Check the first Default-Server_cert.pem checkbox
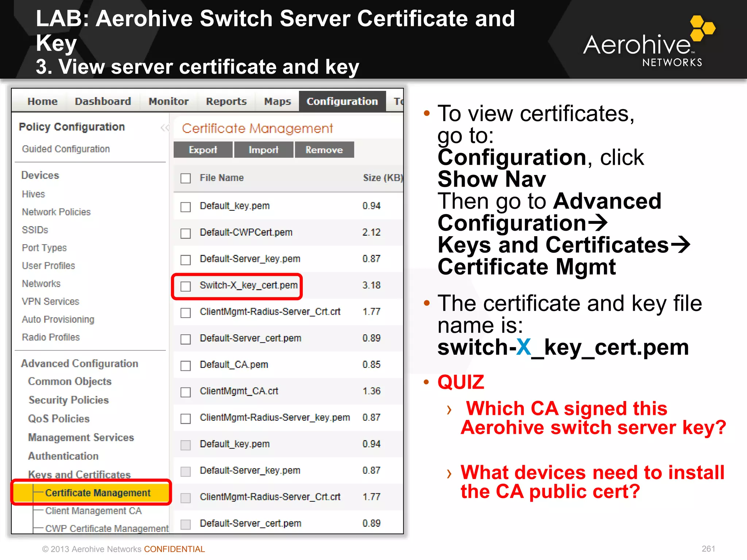The width and height of the screenshot is (747, 560). [x=186, y=339]
